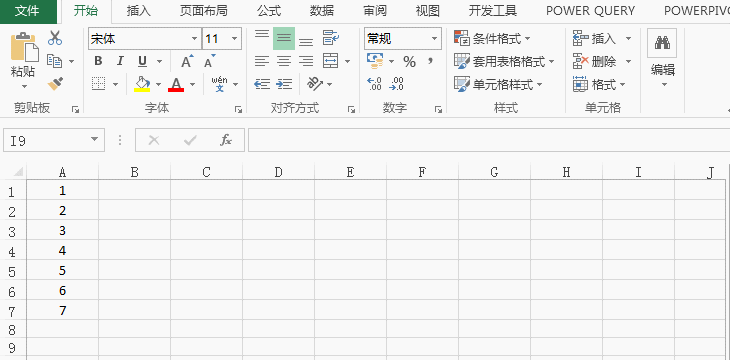The height and width of the screenshot is (360, 730).
Task: Align text right
Action: [306, 61]
